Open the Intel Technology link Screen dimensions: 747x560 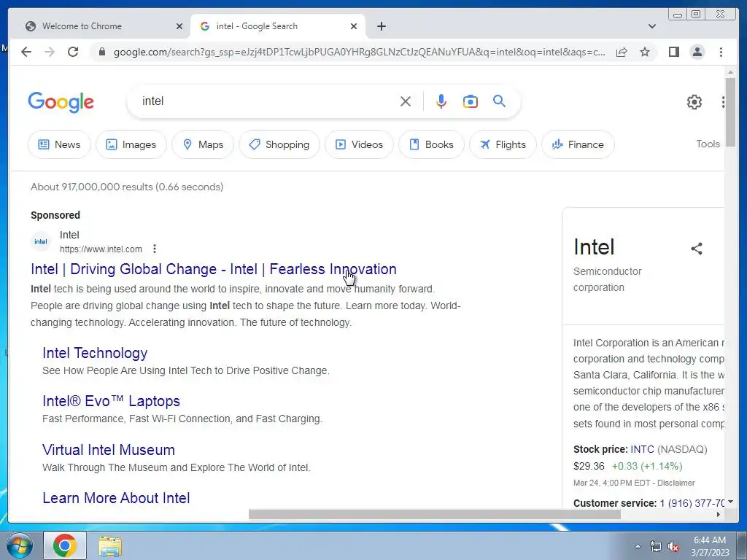click(95, 353)
